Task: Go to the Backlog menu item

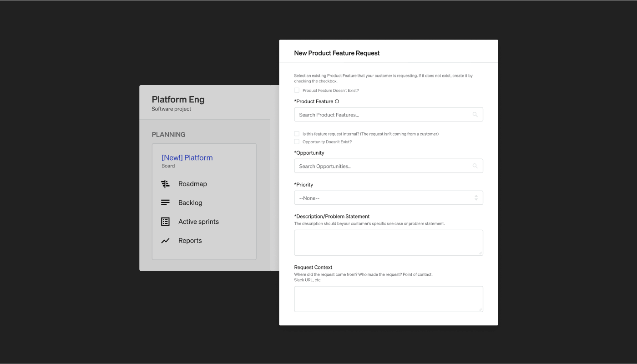Action: click(190, 203)
